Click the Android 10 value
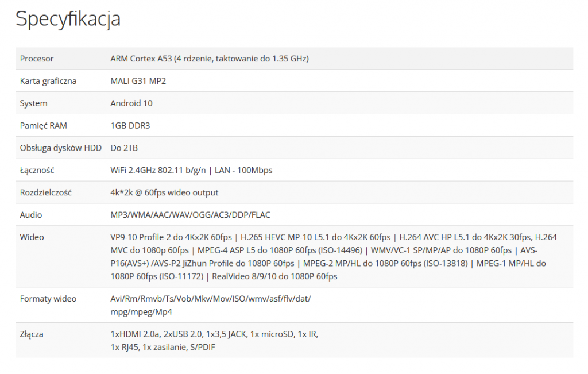This screenshot has height=374, width=588. [131, 103]
